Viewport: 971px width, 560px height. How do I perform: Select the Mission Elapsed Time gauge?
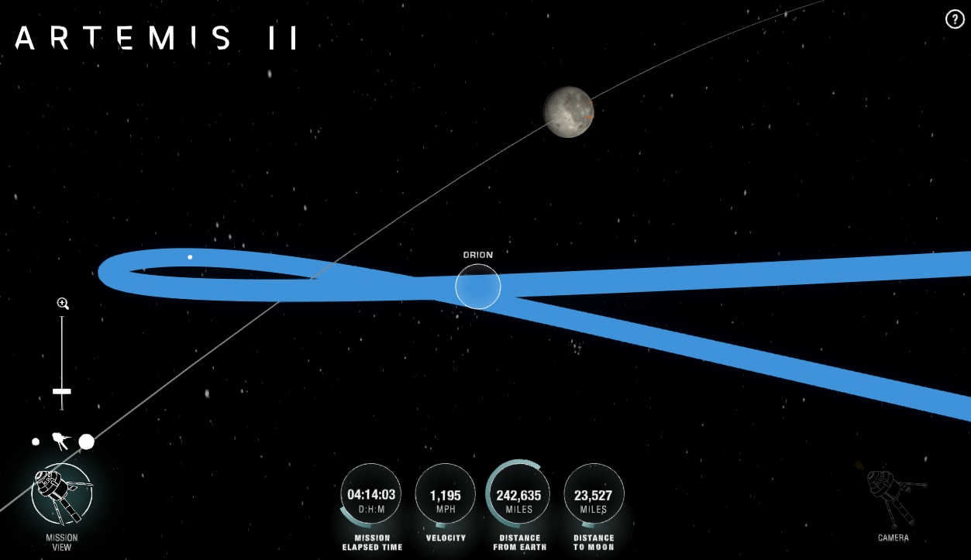point(371,494)
